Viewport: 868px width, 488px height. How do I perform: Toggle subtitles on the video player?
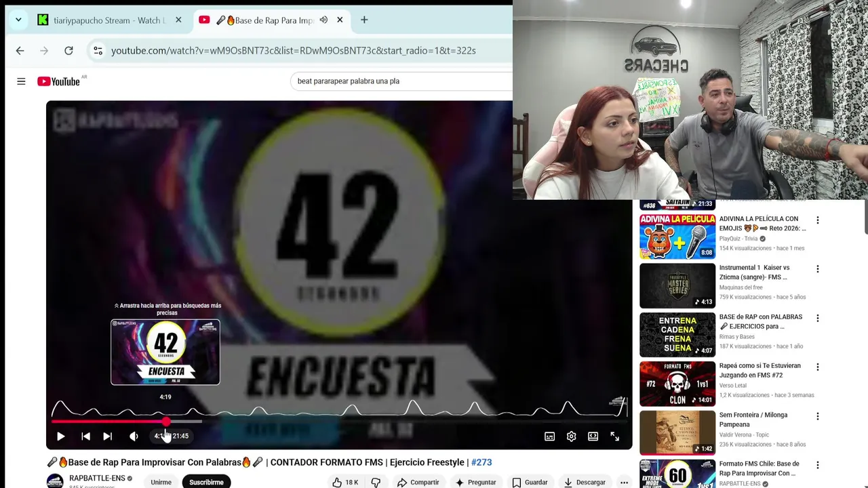(550, 436)
